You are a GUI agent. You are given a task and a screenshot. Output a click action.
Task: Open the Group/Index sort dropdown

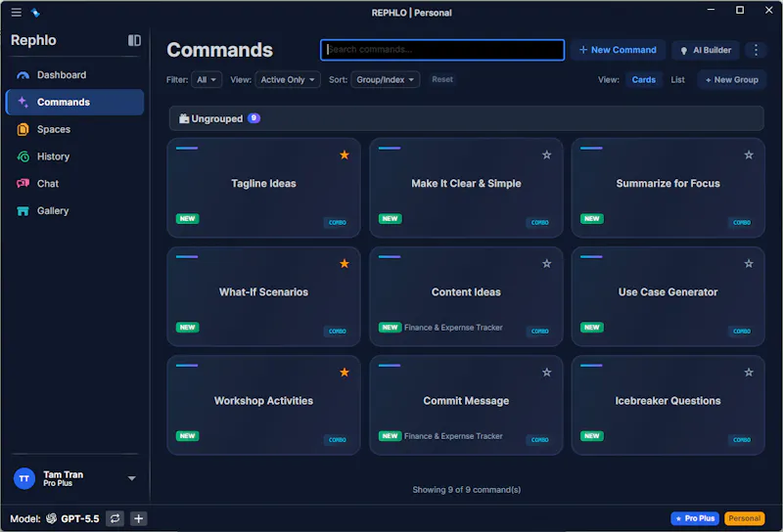[x=385, y=80]
